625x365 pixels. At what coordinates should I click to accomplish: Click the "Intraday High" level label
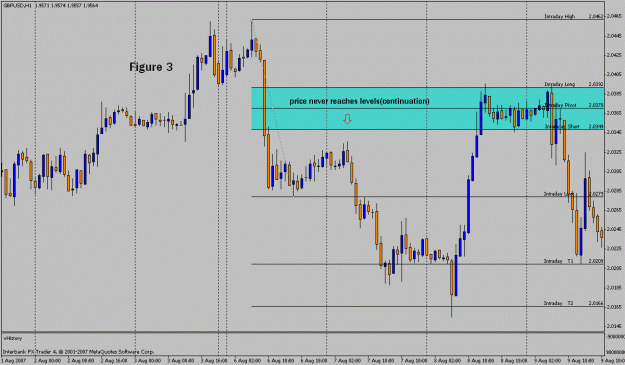[560, 16]
